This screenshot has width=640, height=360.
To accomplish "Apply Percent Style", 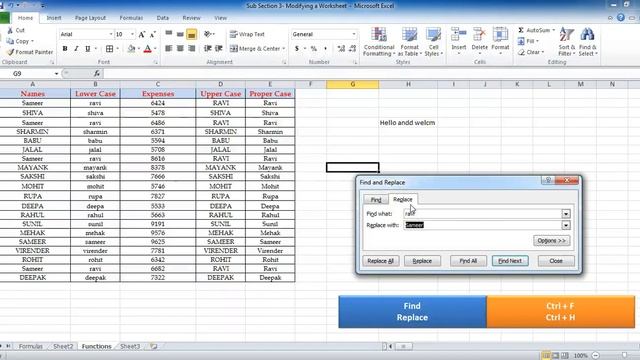I will 313,49.
